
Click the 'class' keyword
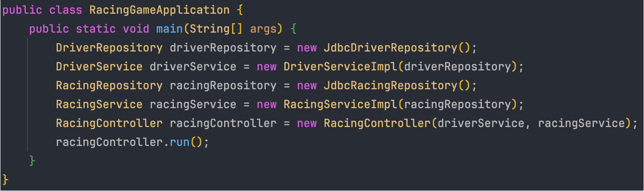click(66, 10)
